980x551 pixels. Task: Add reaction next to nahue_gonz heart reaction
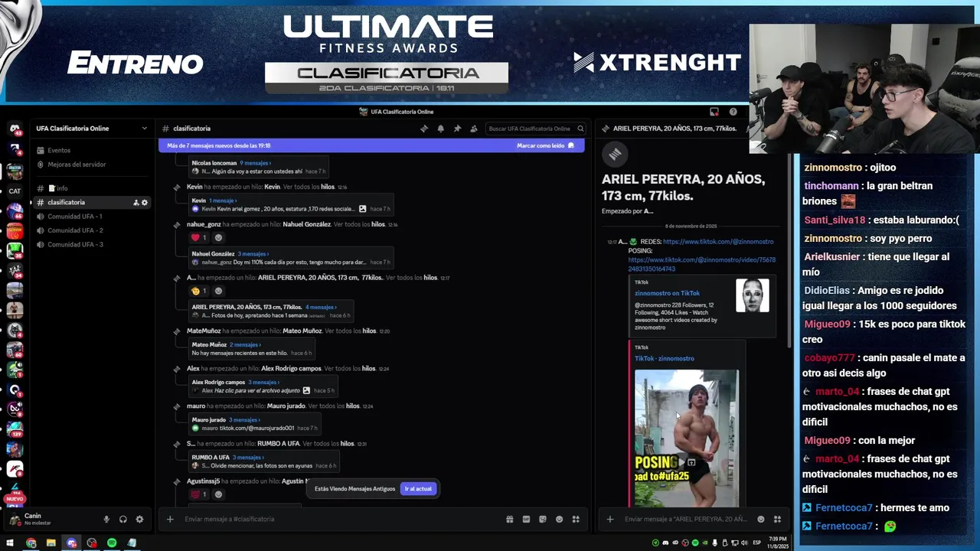coord(218,238)
